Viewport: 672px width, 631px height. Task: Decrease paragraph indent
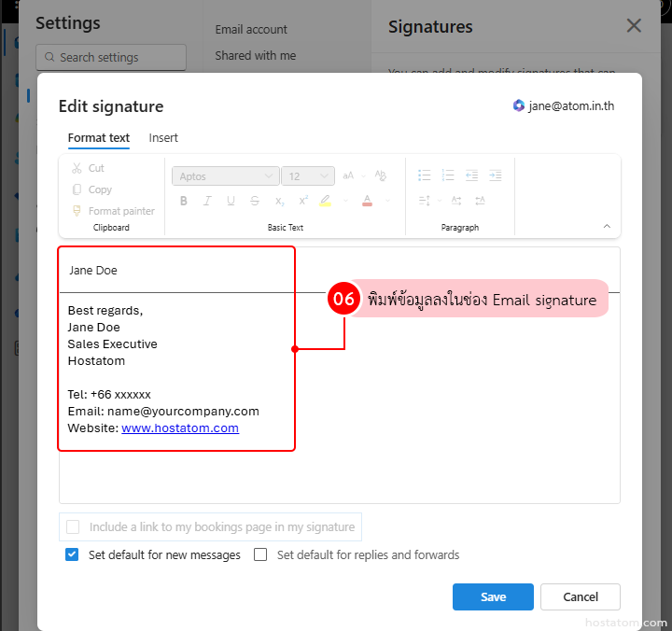click(471, 175)
